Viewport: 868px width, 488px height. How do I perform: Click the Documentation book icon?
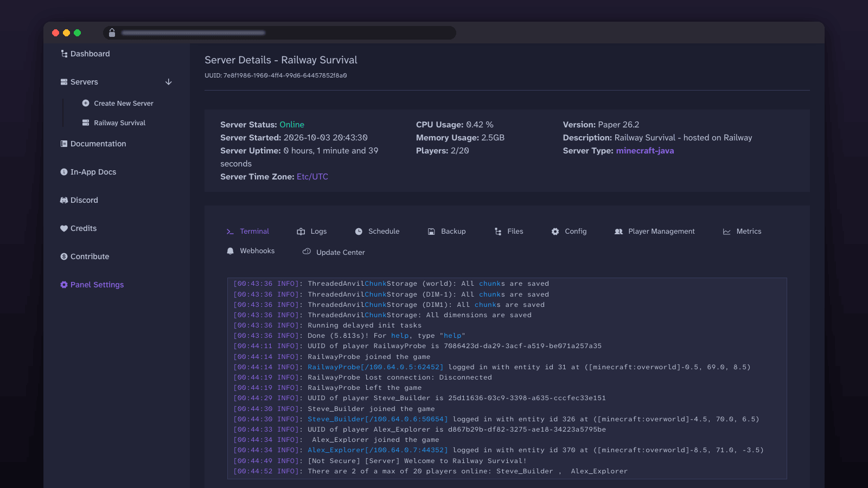pyautogui.click(x=64, y=144)
